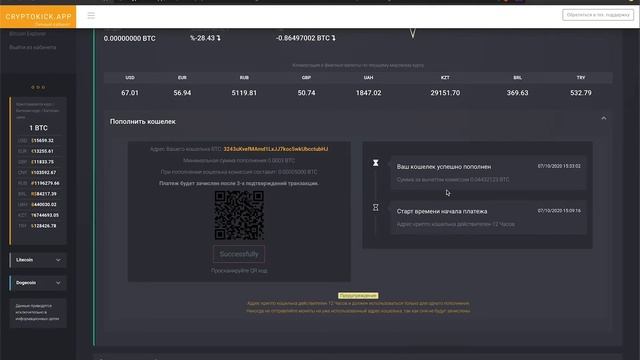Viewport: 640px width, 360px height.
Task: Click the £11833.75 sidebar rate
Action: coord(42,162)
